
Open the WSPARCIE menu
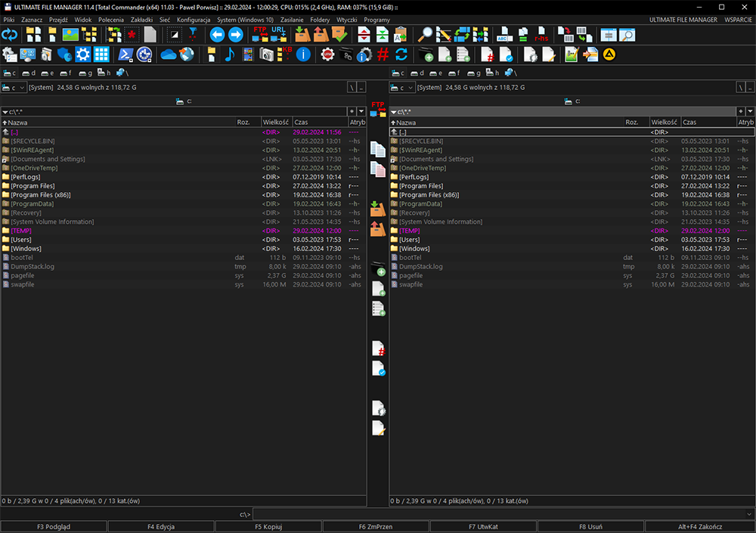[738, 20]
